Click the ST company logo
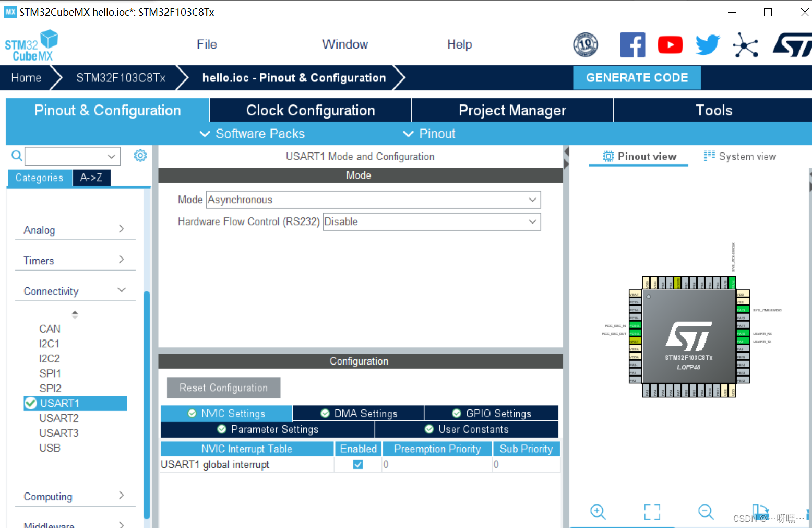 click(x=792, y=45)
